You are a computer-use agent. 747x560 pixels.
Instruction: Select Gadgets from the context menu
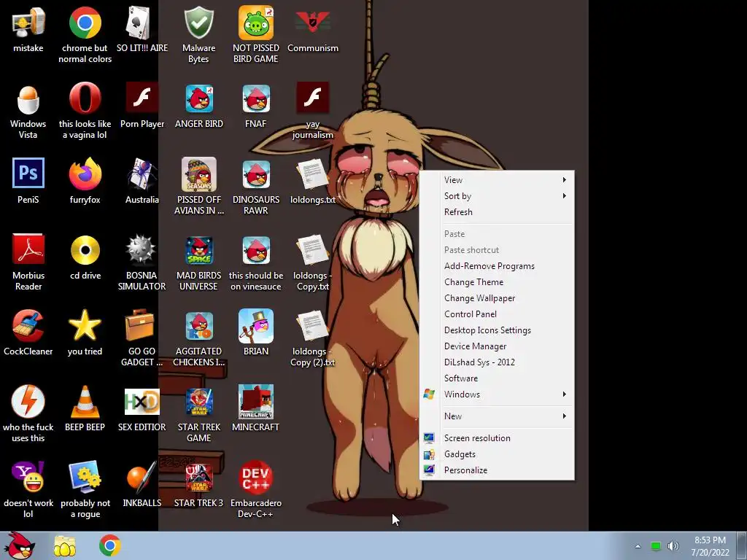[x=496, y=454]
